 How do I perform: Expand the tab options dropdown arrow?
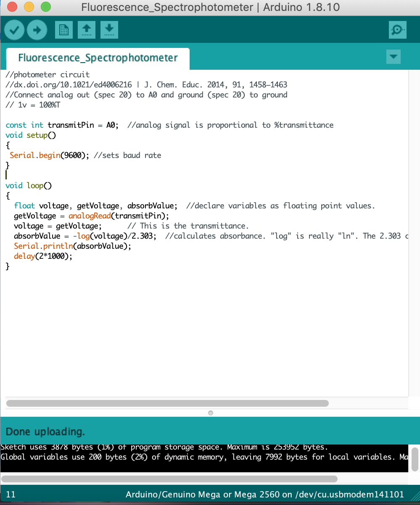394,57
